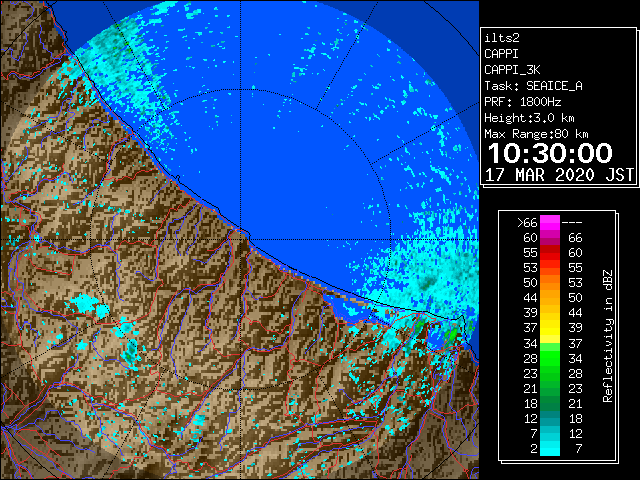
Task: Pick the red-orange 53–55 dBZ swatch
Action: (550, 268)
